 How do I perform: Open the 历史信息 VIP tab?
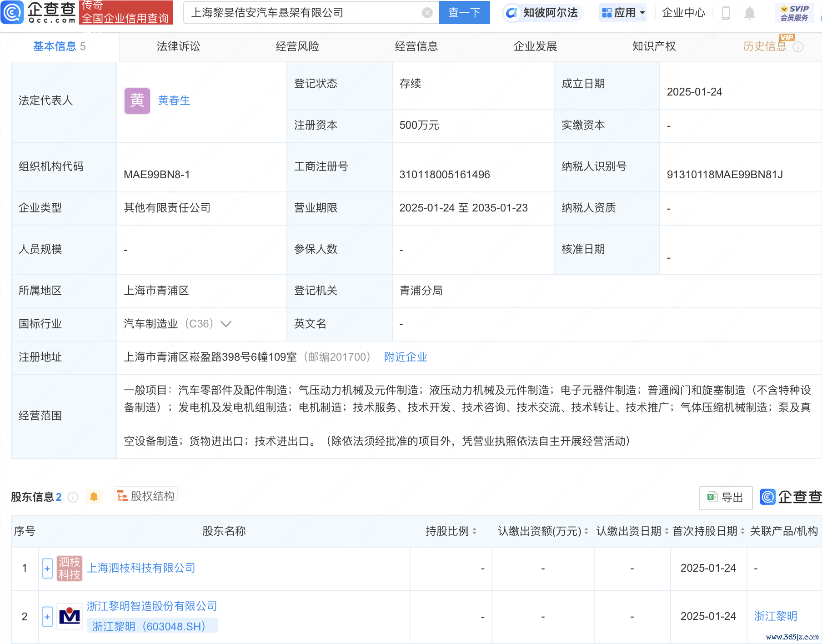pyautogui.click(x=765, y=46)
